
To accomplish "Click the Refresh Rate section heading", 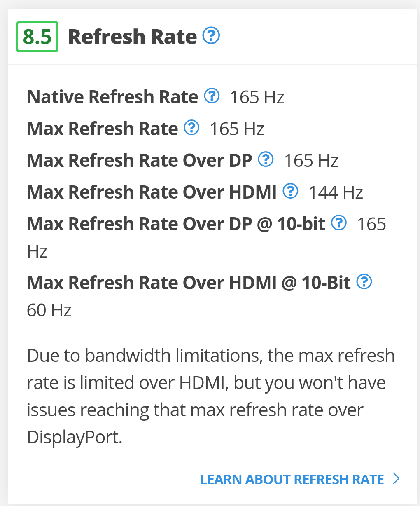I will (x=132, y=37).
